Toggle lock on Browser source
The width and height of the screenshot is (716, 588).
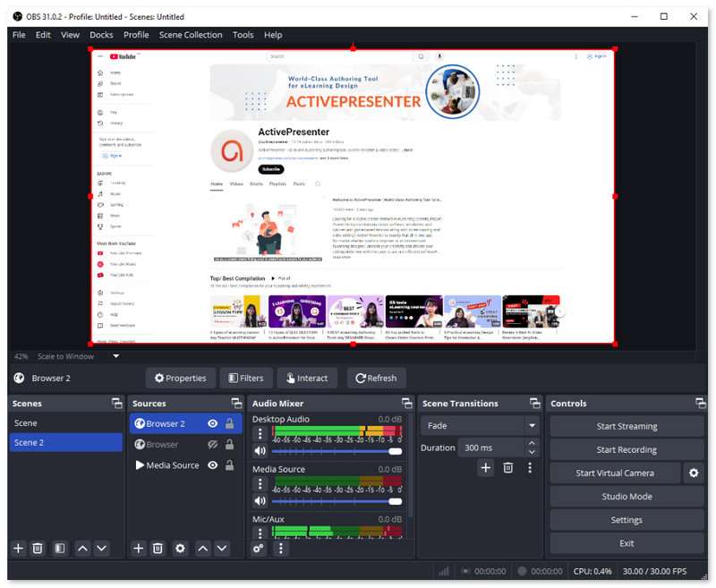pyautogui.click(x=230, y=444)
